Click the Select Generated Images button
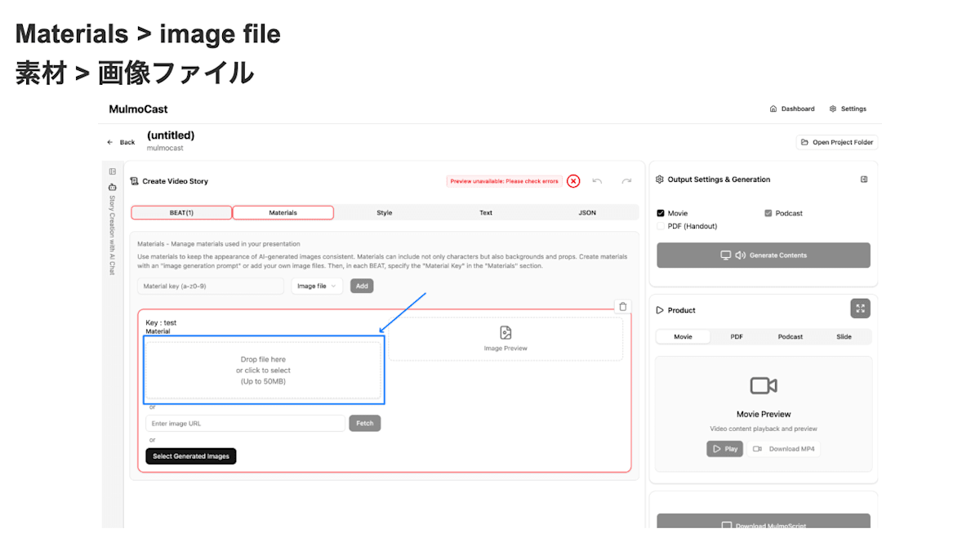 coord(190,455)
